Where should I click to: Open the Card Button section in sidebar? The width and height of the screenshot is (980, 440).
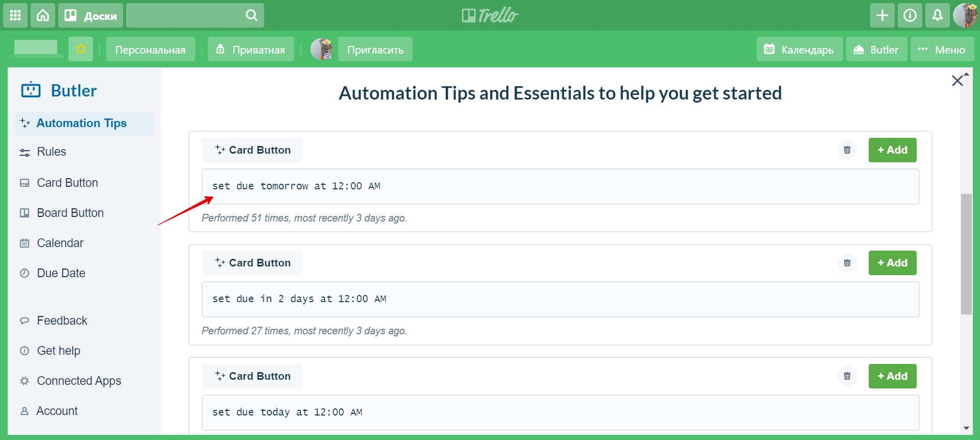pos(67,183)
